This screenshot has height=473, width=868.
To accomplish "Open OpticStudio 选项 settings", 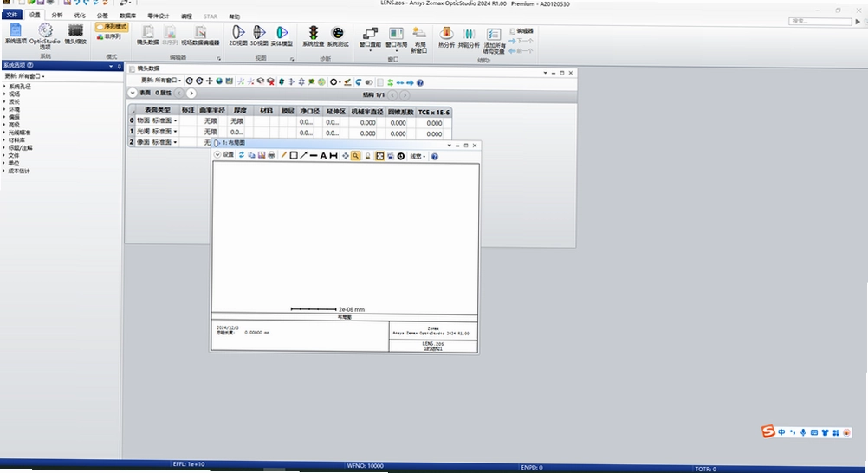I will coord(45,36).
